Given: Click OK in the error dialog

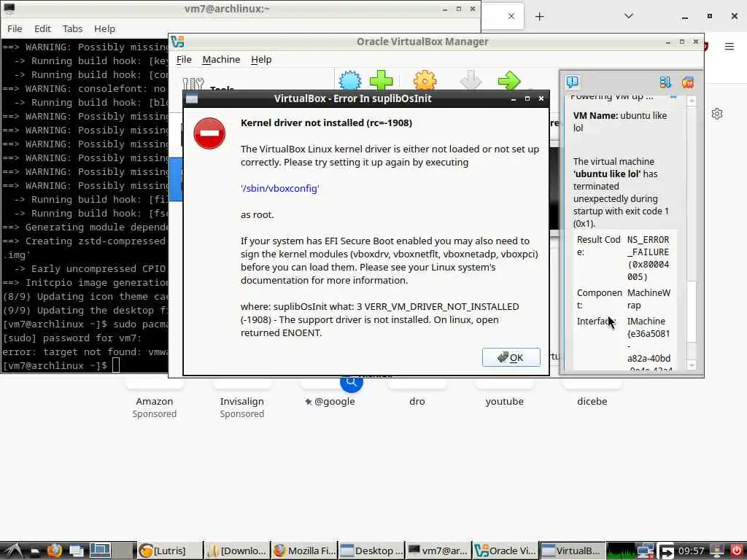Looking at the screenshot, I should 511,357.
